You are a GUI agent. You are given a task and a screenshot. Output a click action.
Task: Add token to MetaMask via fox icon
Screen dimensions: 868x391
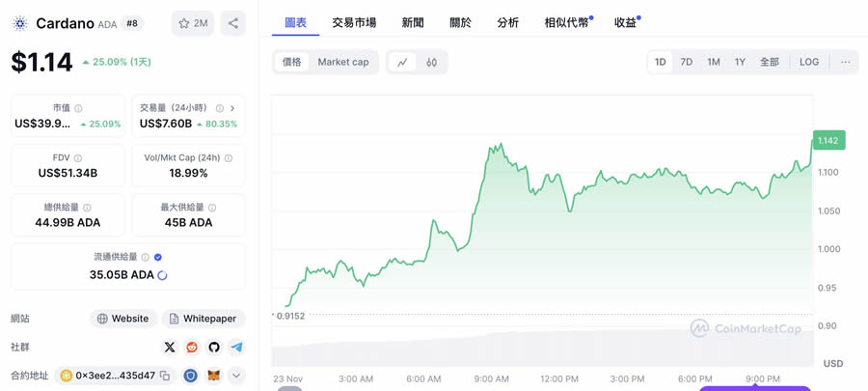[x=214, y=376]
